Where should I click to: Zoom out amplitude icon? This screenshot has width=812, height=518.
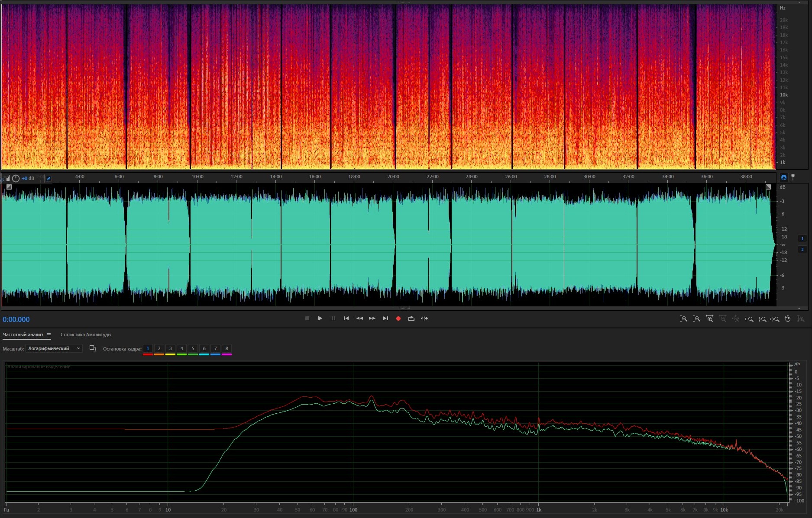[x=696, y=319]
